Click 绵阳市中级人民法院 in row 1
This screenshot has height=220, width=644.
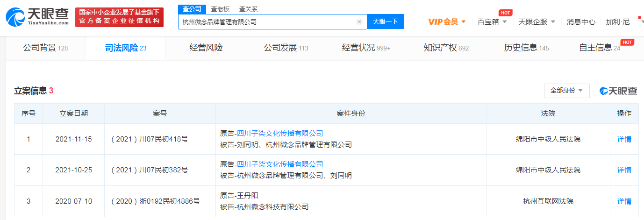point(548,139)
